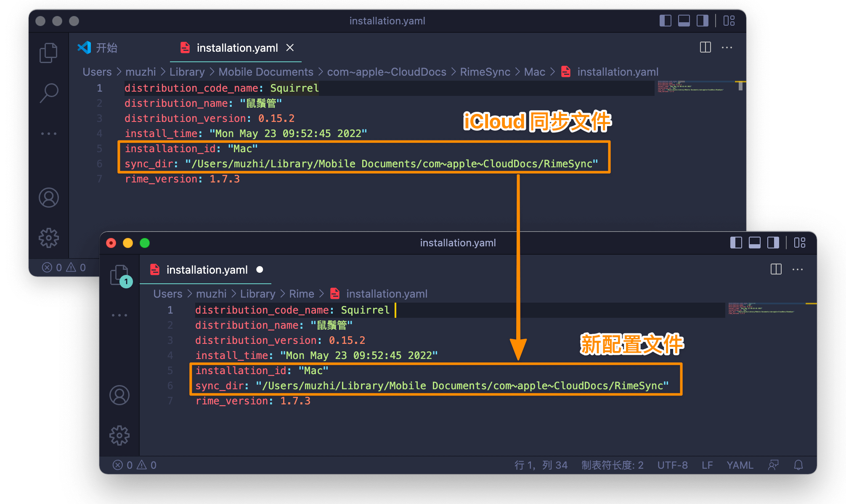
Task: Toggle Panel visibility in front window title bar
Action: (x=754, y=243)
